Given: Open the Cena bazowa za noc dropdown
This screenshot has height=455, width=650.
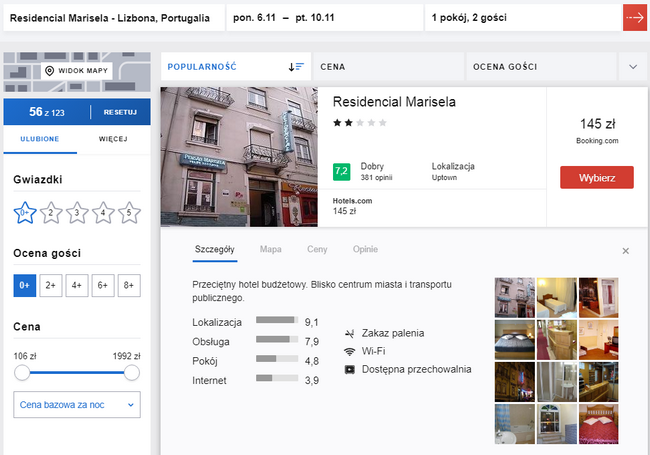Looking at the screenshot, I should coord(77,404).
